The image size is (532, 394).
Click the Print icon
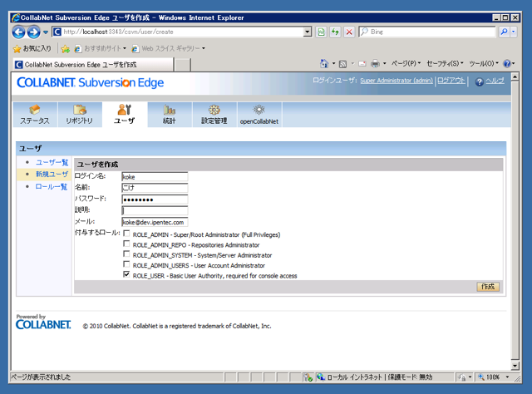(x=375, y=64)
